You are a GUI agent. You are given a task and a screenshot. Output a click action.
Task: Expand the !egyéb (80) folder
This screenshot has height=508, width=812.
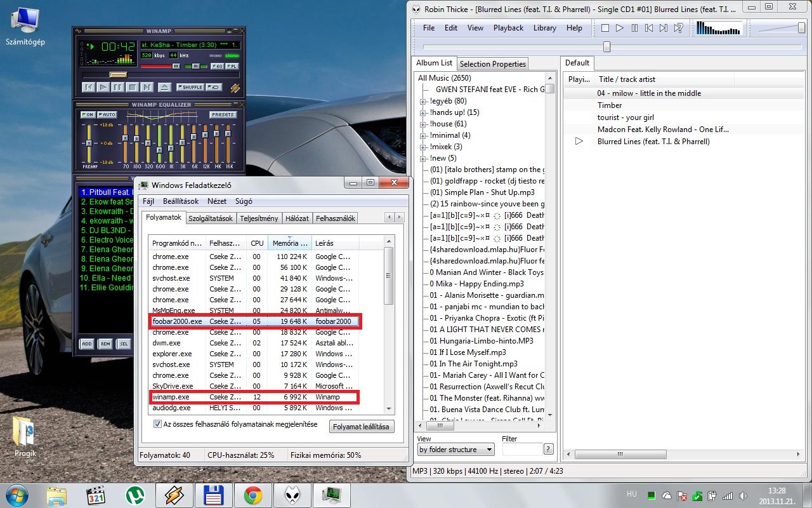point(423,101)
